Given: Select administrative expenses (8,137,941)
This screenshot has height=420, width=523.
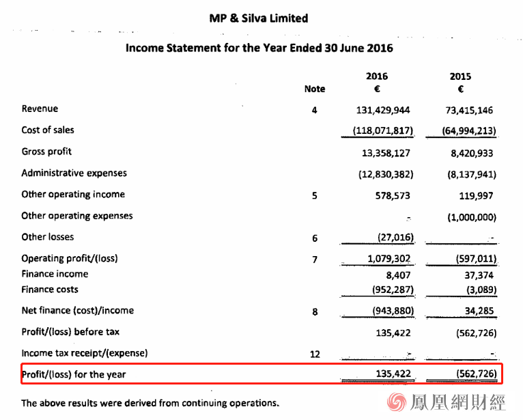Looking at the screenshot, I should [472, 174].
